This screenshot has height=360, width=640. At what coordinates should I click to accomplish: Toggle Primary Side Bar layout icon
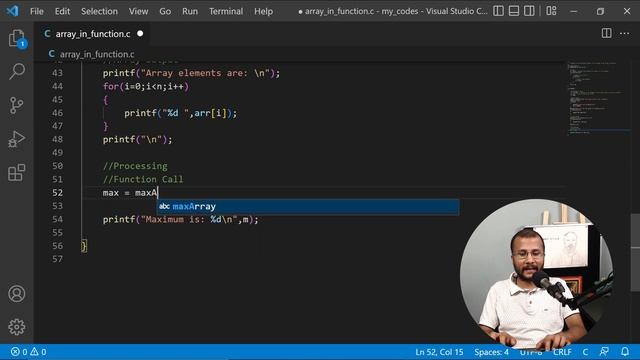point(498,11)
